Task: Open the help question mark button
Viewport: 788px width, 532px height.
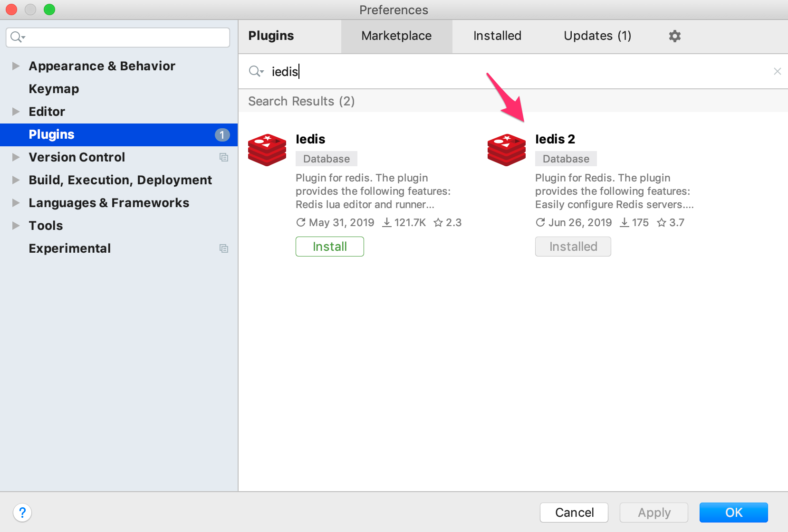Action: 22,513
